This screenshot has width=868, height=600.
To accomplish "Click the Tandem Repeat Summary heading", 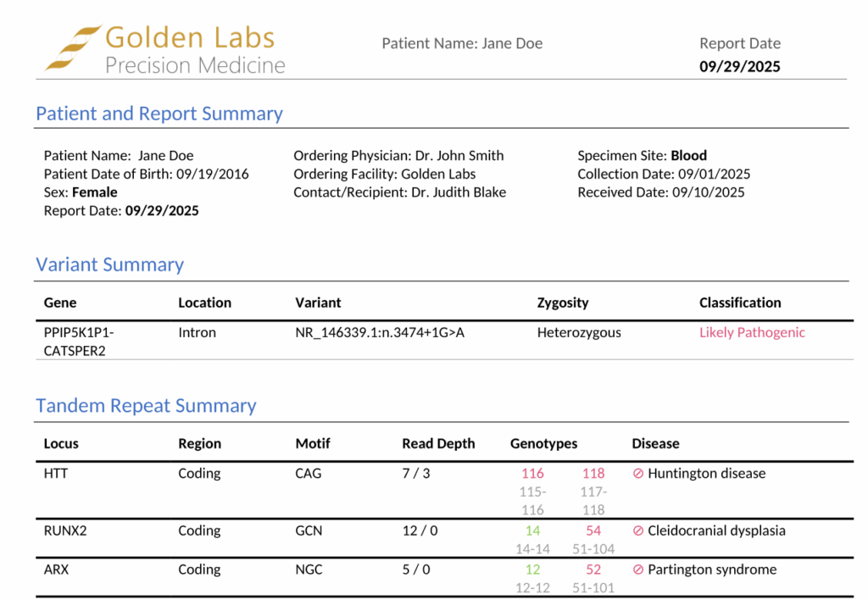I will pyautogui.click(x=146, y=406).
